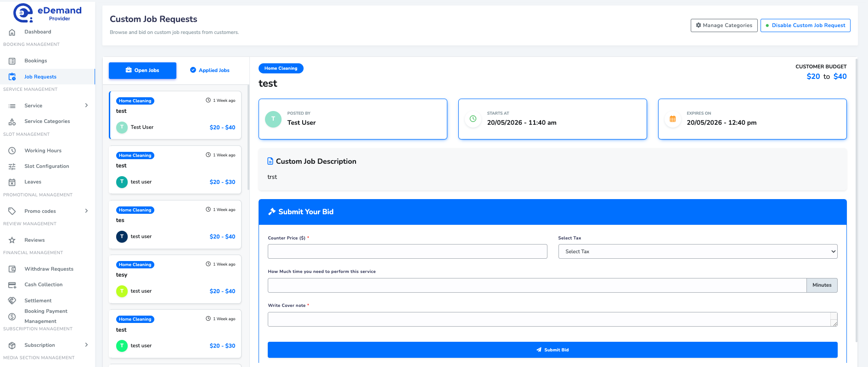Image resolution: width=868 pixels, height=367 pixels.
Task: Click the Promo codes tag icon
Action: coord(12,211)
